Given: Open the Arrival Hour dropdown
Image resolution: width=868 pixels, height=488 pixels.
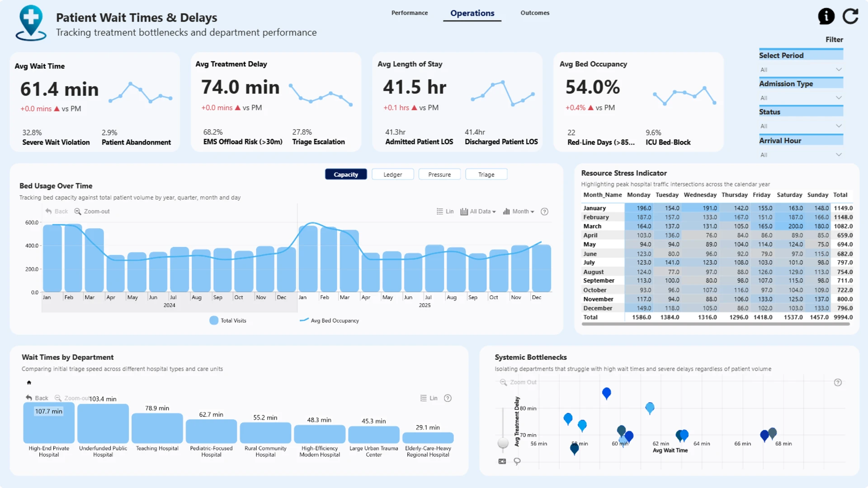Looking at the screenshot, I should tap(801, 155).
